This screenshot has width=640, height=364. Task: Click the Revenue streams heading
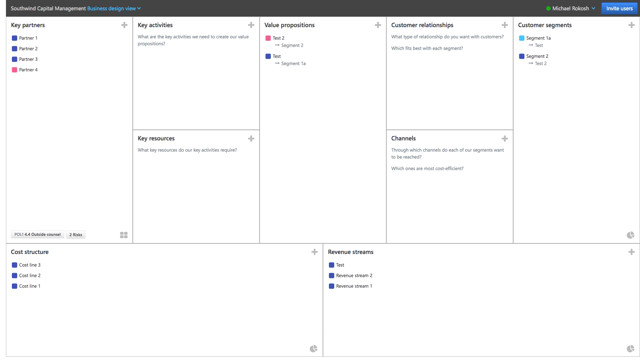pos(351,252)
